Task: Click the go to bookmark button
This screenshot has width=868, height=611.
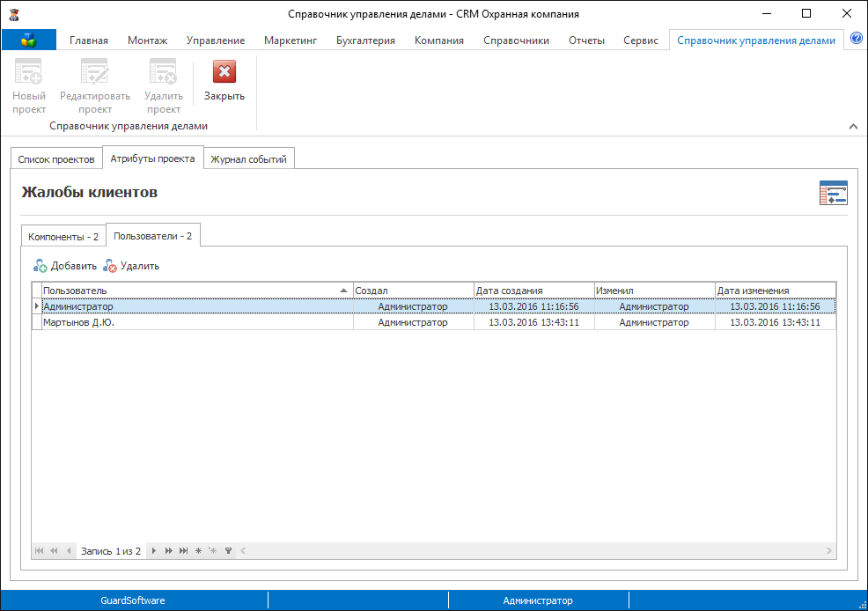Action: pyautogui.click(x=213, y=550)
